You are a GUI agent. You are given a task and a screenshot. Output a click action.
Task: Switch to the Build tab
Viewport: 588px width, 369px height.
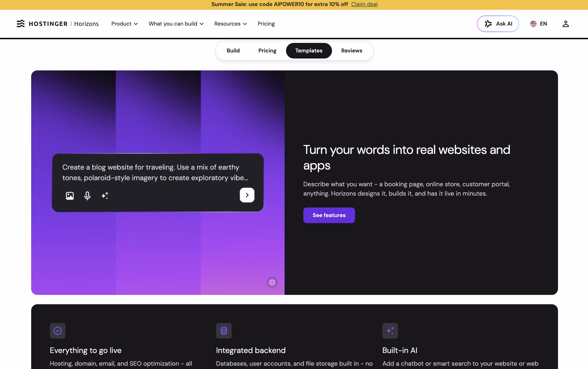click(233, 51)
